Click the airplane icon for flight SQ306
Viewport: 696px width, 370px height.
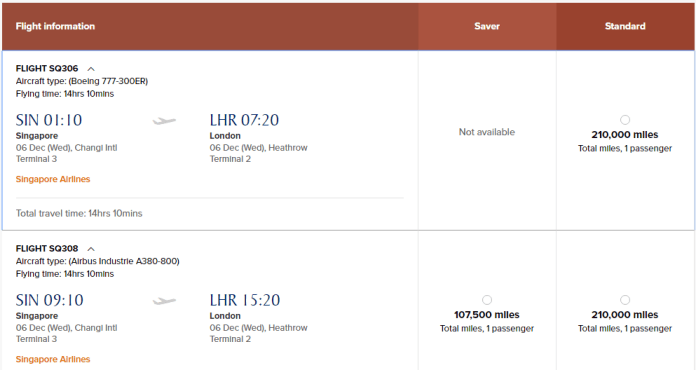pos(164,121)
